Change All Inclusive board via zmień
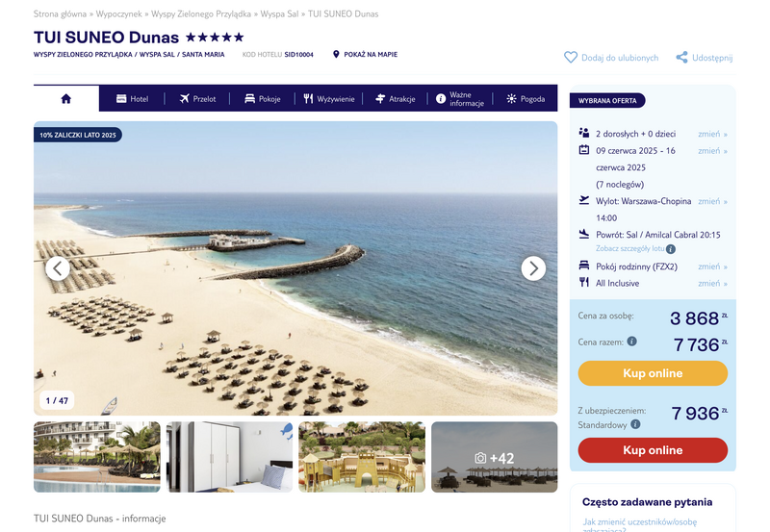The width and height of the screenshot is (770, 532). (x=712, y=283)
